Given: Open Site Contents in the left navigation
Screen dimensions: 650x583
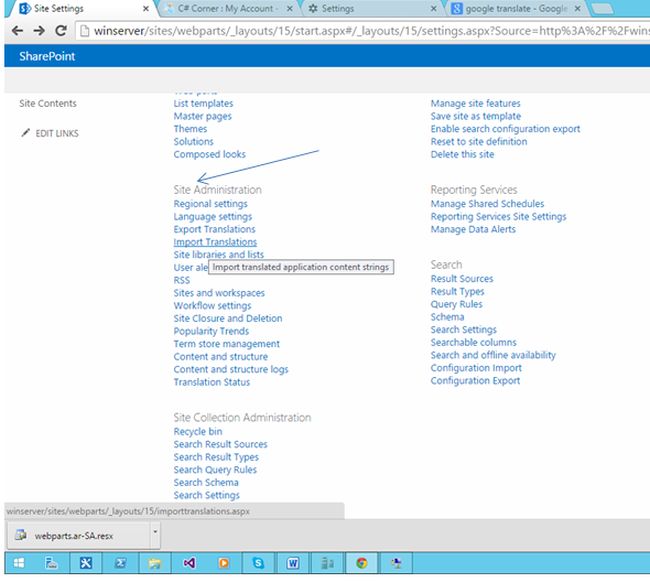Looking at the screenshot, I should (x=48, y=104).
